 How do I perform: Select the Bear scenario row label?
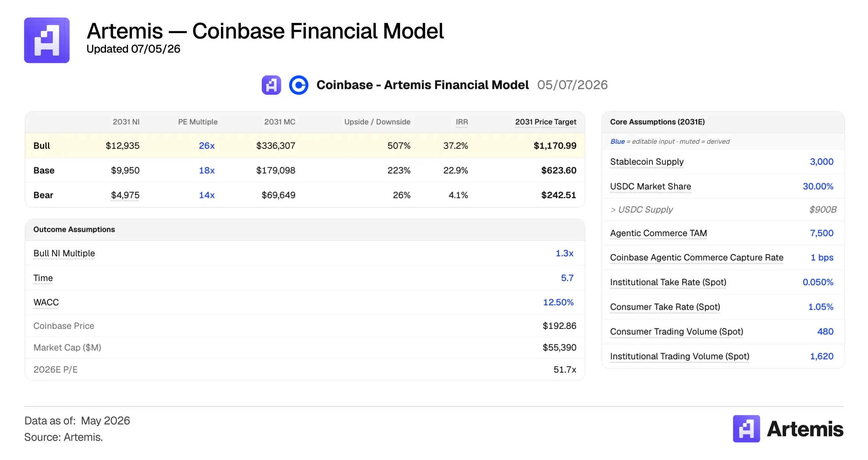pos(43,195)
